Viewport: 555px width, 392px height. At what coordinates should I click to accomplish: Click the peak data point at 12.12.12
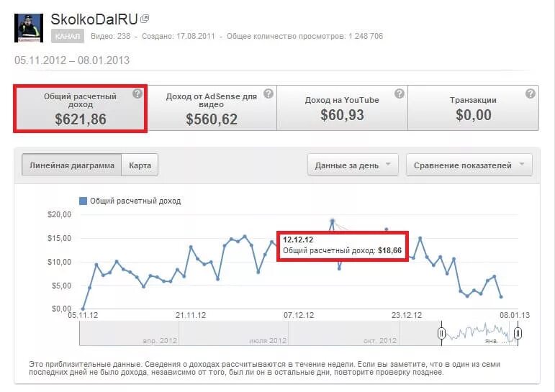[332, 221]
